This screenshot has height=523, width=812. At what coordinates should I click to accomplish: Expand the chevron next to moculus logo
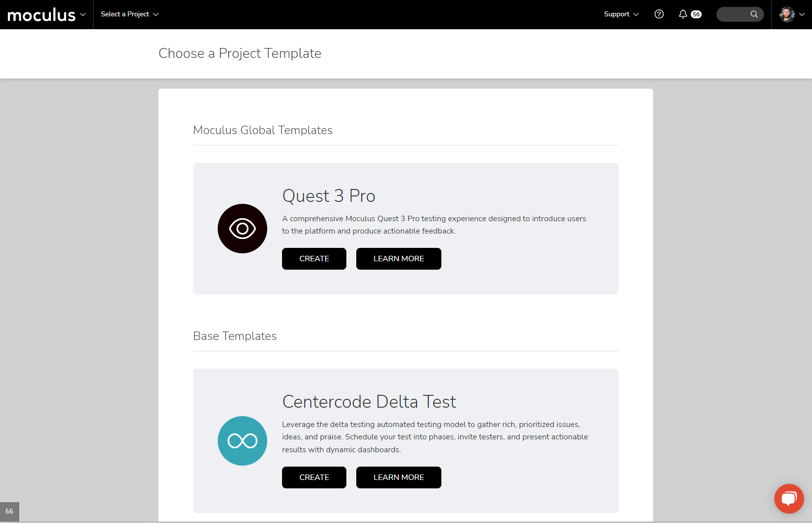tap(83, 14)
